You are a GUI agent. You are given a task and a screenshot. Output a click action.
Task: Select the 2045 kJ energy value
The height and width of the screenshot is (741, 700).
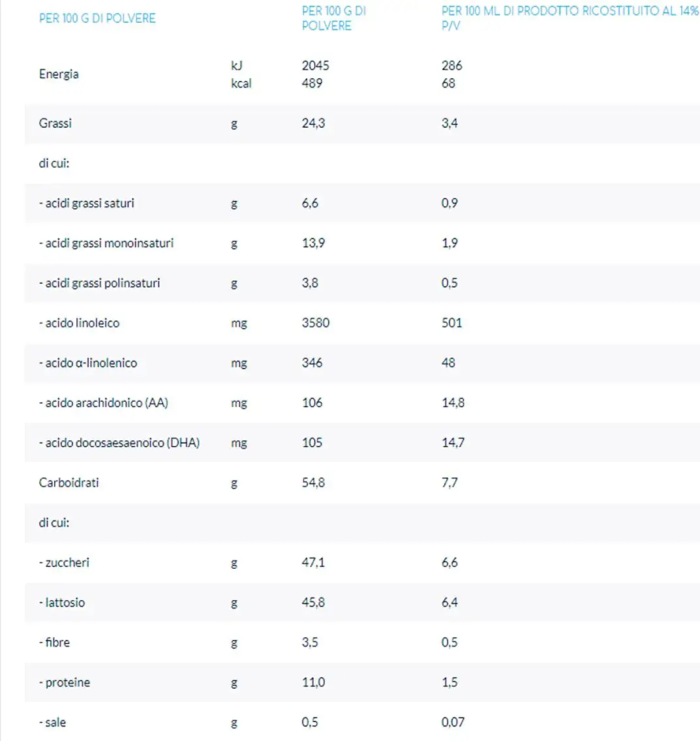click(x=316, y=65)
